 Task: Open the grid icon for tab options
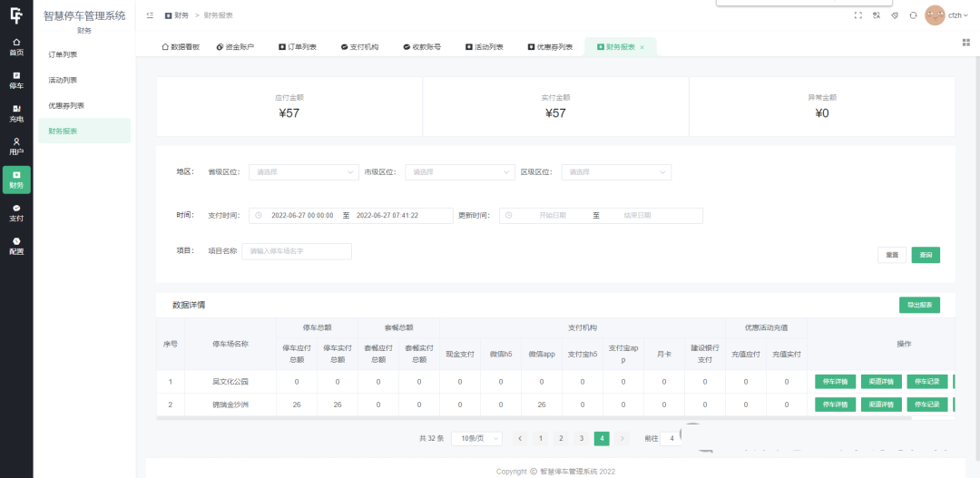[x=965, y=42]
